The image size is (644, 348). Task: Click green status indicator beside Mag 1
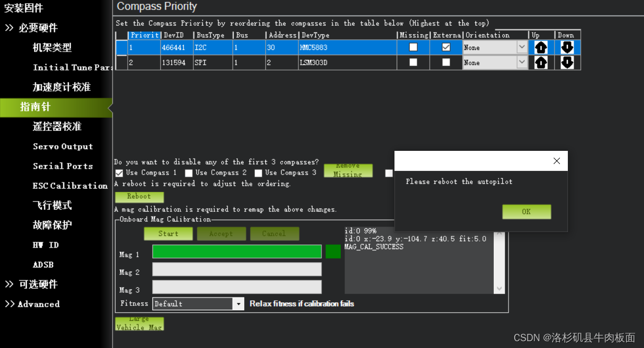pyautogui.click(x=333, y=252)
